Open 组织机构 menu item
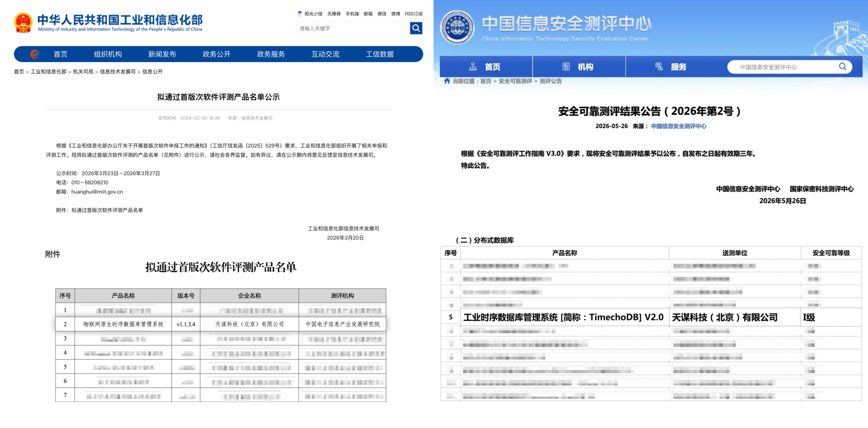Screen dimensions: 868x428 (108, 54)
